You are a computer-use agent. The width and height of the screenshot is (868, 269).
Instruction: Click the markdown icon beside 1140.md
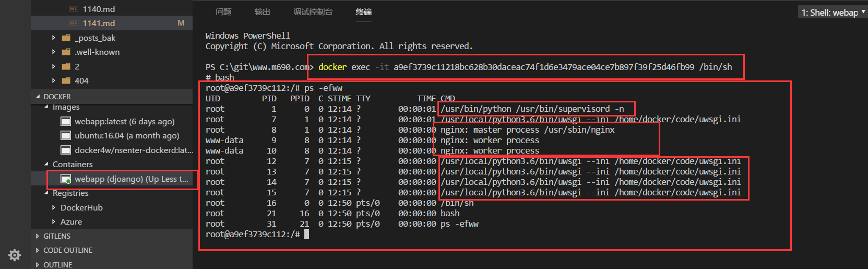click(74, 9)
